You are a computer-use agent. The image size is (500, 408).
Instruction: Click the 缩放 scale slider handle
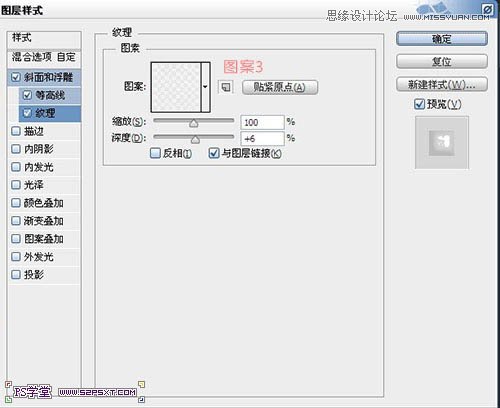coord(194,124)
